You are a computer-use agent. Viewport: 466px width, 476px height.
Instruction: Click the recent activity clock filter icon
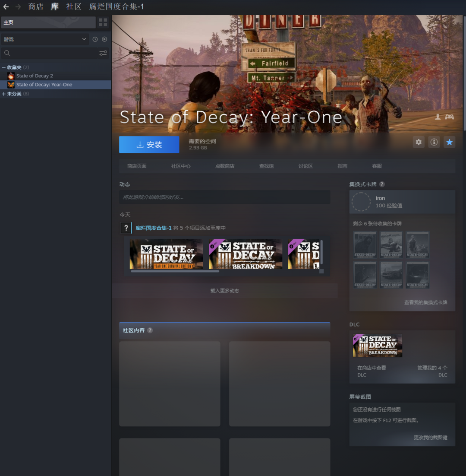[95, 39]
